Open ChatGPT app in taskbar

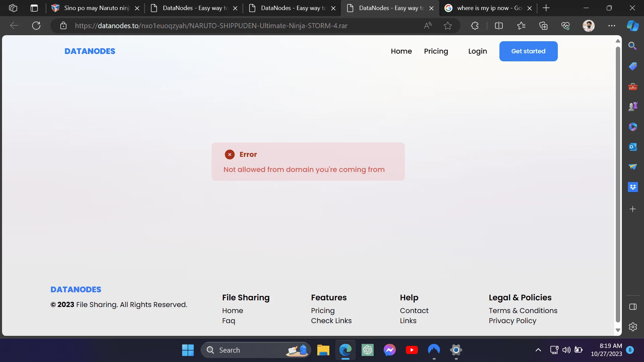pos(368,350)
